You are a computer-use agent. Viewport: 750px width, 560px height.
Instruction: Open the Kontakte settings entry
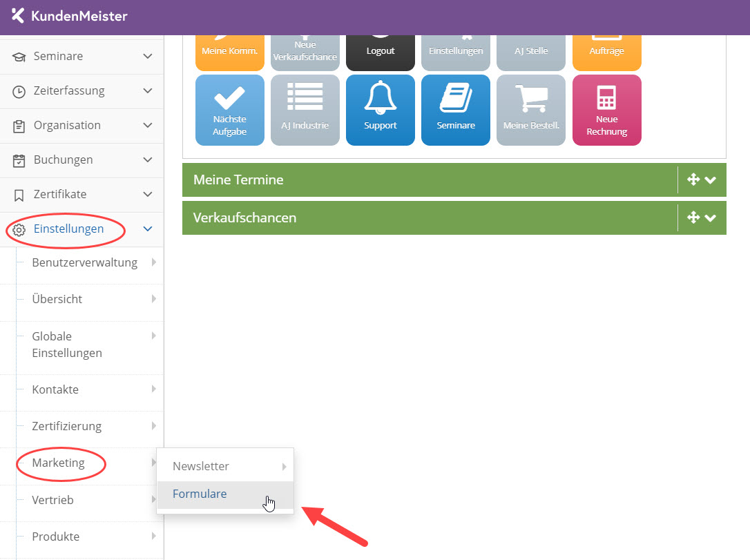click(55, 389)
